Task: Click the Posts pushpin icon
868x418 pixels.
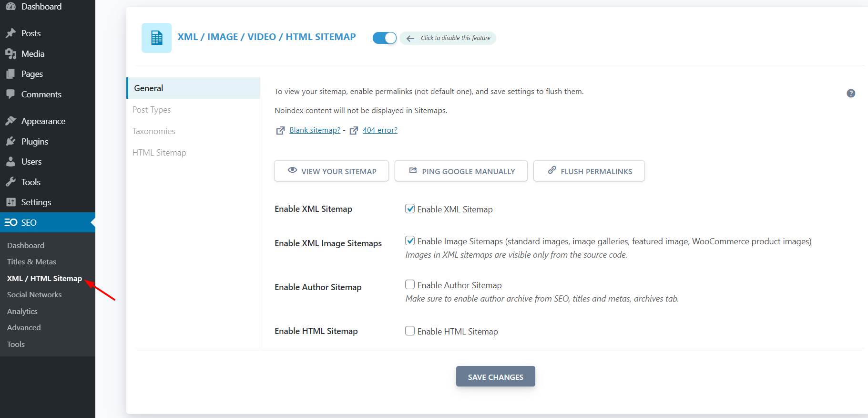Action: point(10,33)
